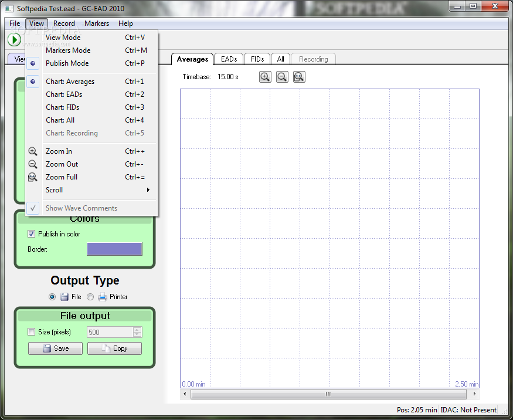
Task: Click the Timebase 15.00 s value
Action: coord(227,77)
